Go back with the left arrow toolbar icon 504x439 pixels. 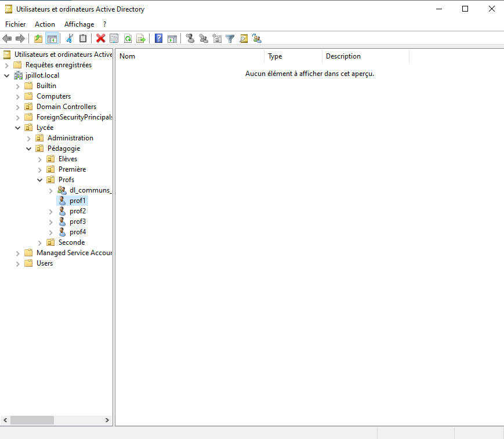[x=7, y=39]
